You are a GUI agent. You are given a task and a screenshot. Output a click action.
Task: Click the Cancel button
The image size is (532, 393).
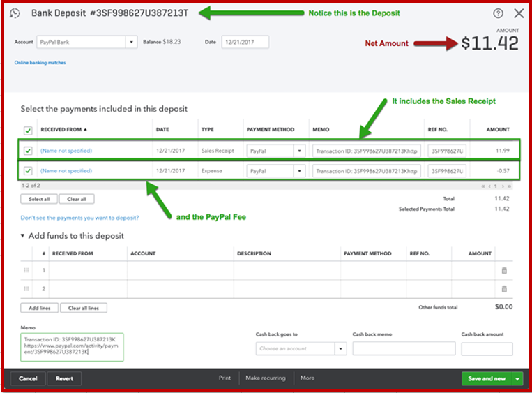28,379
